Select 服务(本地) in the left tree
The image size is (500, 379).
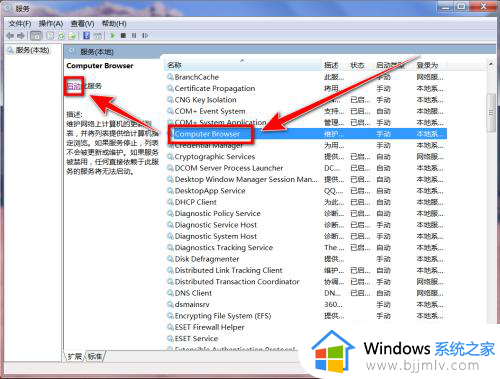[x=32, y=50]
